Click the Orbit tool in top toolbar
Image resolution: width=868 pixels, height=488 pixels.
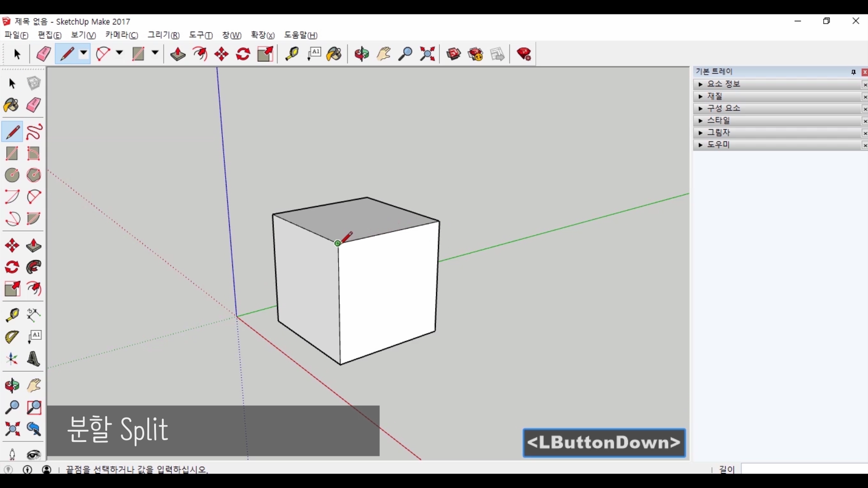(362, 54)
